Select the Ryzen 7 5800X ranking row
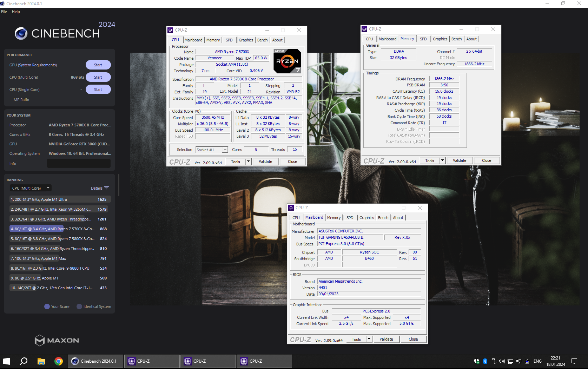 tap(60, 239)
